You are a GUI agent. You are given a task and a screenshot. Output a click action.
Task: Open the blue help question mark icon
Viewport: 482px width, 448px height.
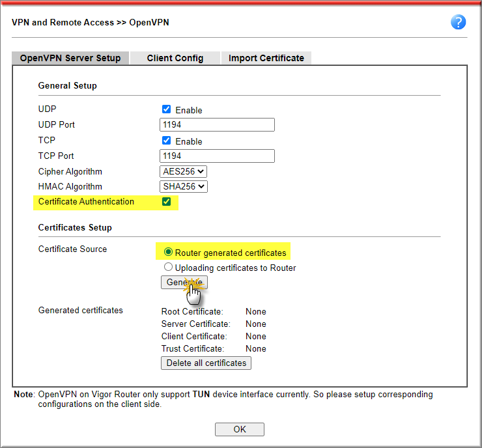(x=458, y=22)
